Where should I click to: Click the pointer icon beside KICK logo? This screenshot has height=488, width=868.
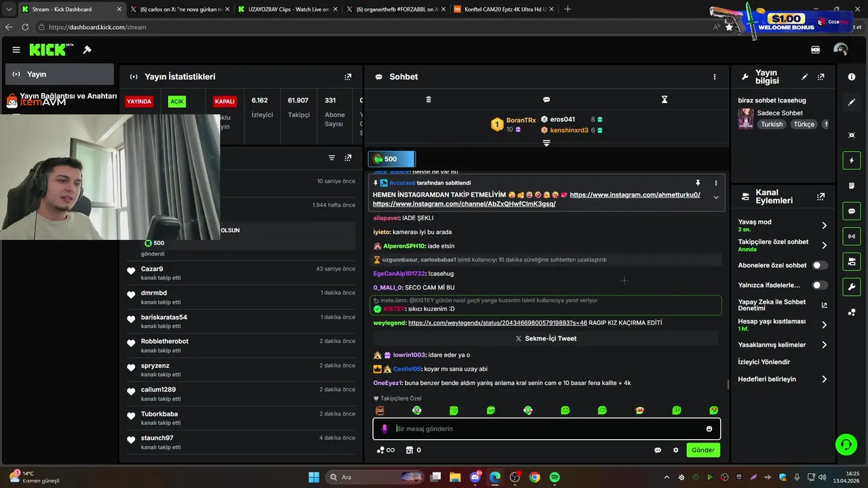pos(87,49)
